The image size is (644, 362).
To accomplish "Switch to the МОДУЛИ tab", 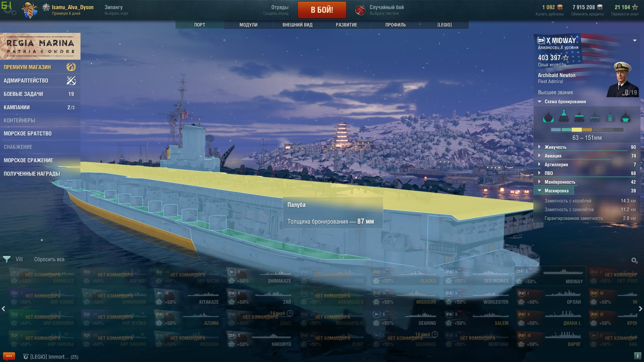I will pos(248,25).
